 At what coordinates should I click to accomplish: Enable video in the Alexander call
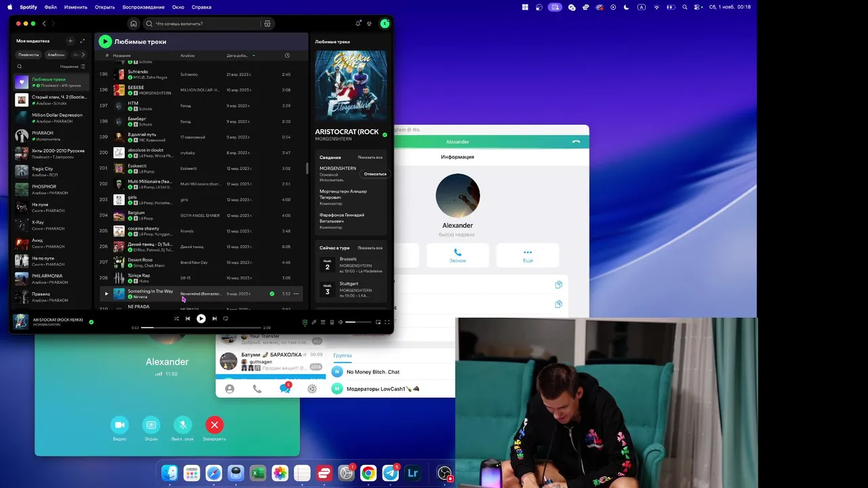(119, 425)
